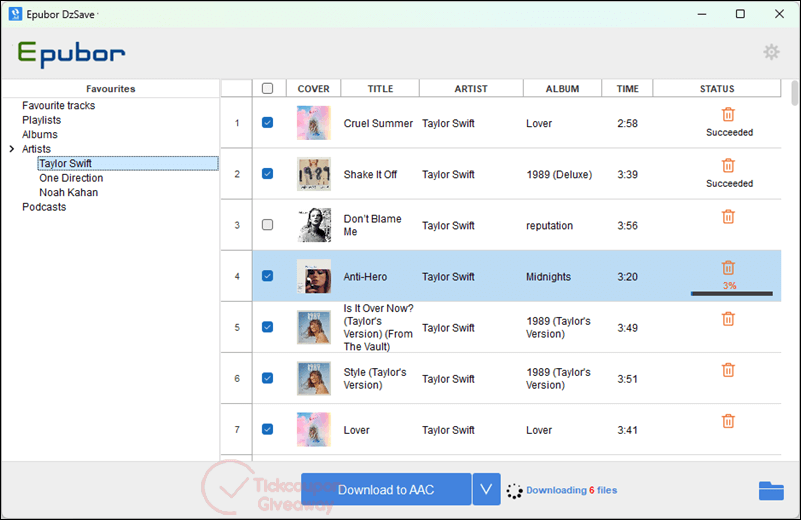Click the Downloading 6 files status link
801x520 pixels.
click(x=572, y=490)
